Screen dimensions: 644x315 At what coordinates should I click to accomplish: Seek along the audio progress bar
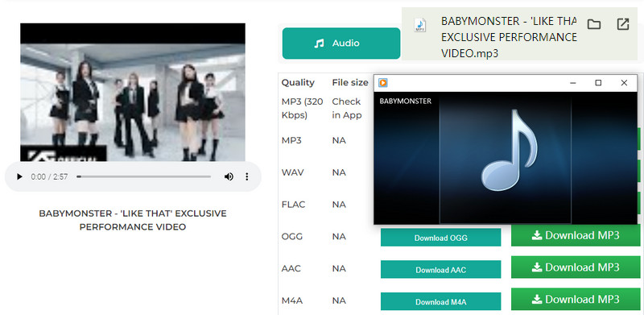point(144,176)
